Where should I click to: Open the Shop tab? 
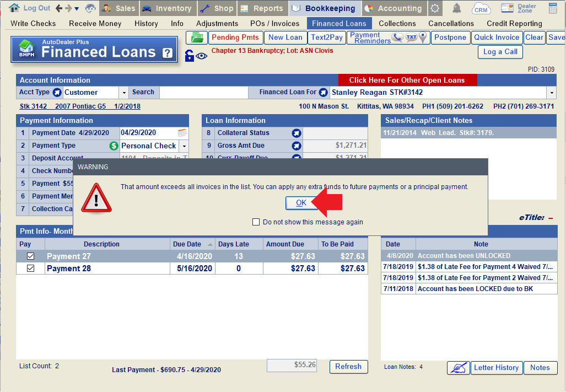pyautogui.click(x=217, y=8)
